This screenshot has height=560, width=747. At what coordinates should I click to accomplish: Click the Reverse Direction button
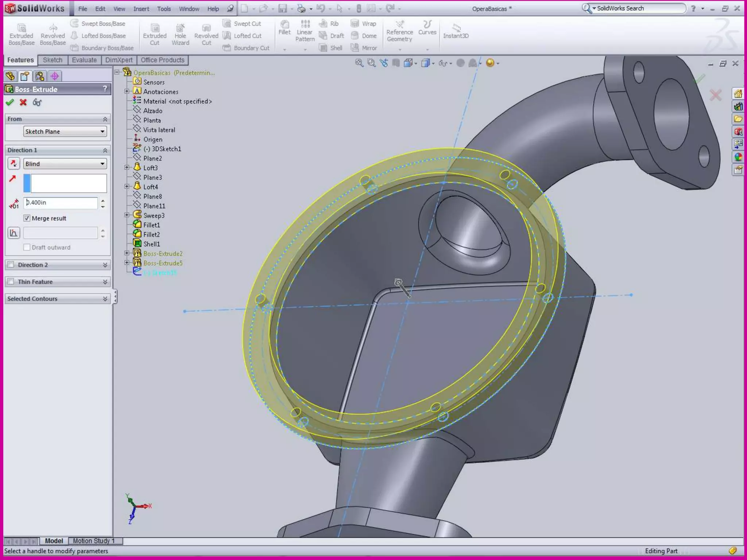coord(13,163)
